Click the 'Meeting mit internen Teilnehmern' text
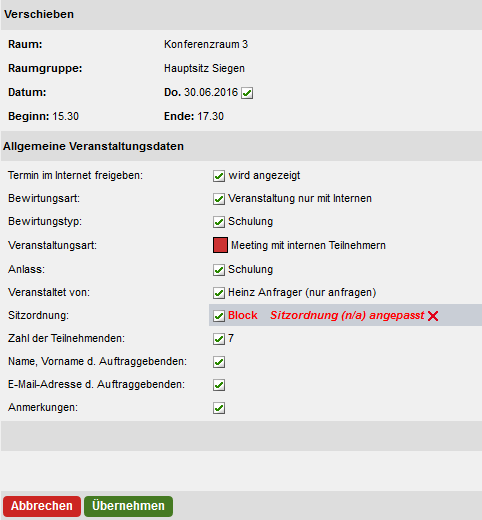Viewport: 482px width, 520px height. coord(308,245)
